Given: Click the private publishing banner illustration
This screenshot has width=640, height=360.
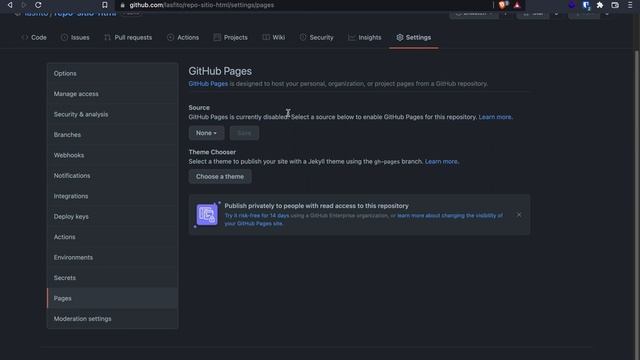Looking at the screenshot, I should (x=207, y=214).
